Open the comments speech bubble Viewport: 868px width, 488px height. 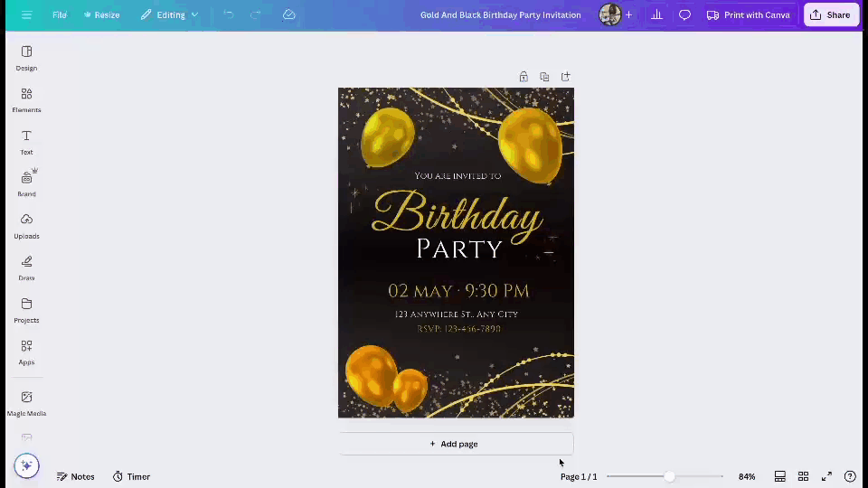coord(684,15)
